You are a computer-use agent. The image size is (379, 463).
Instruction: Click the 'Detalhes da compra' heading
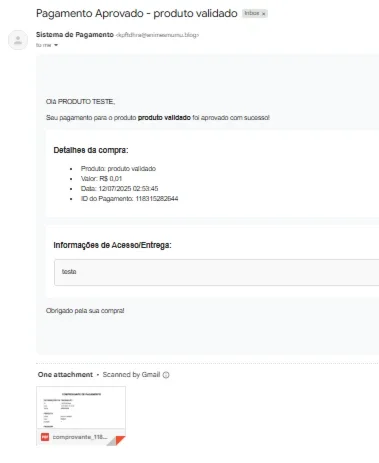pos(91,150)
